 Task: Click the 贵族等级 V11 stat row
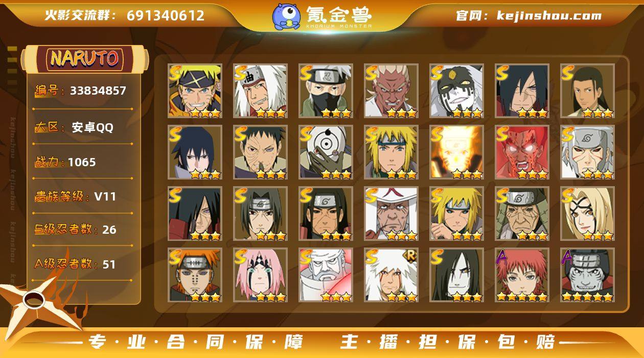click(82, 196)
